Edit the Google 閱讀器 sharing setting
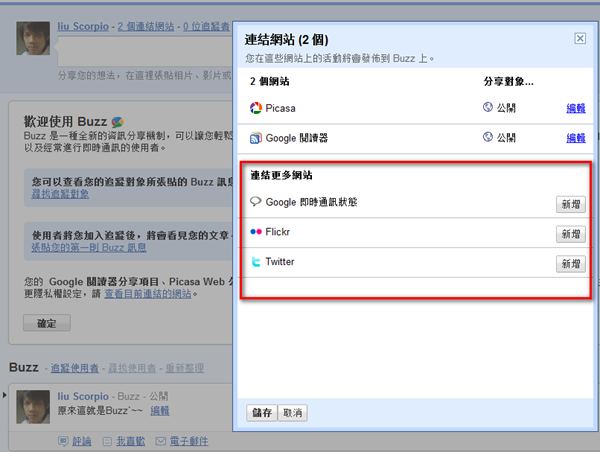The height and width of the screenshot is (452, 600). coord(576,138)
